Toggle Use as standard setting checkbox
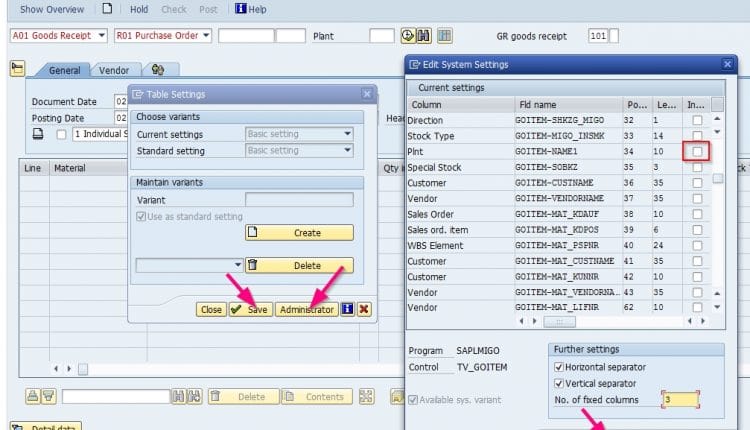The height and width of the screenshot is (430, 750). coord(141,217)
